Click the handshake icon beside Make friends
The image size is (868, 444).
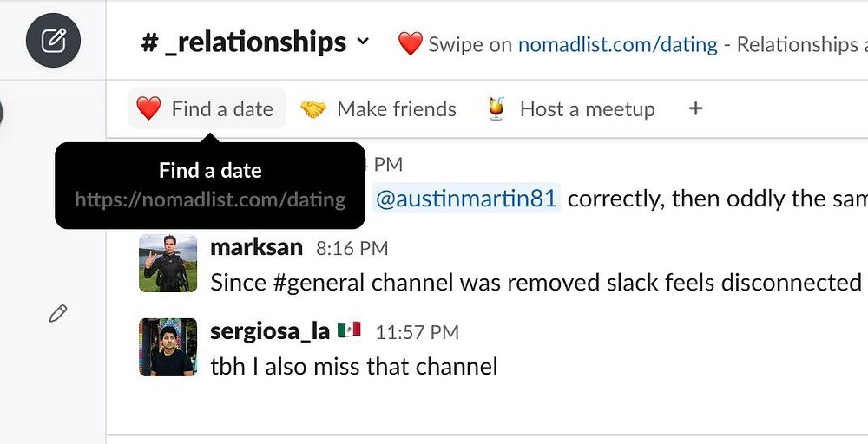pos(313,109)
